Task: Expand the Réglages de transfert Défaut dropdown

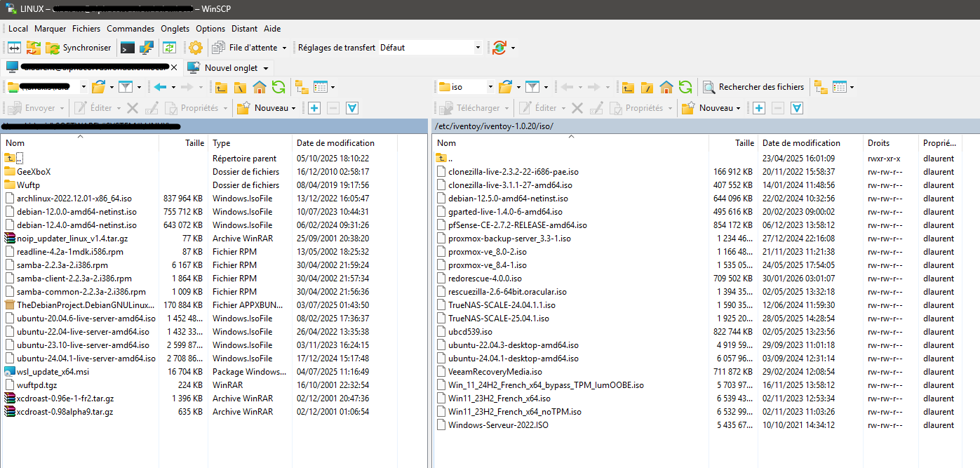Action: pyautogui.click(x=478, y=48)
